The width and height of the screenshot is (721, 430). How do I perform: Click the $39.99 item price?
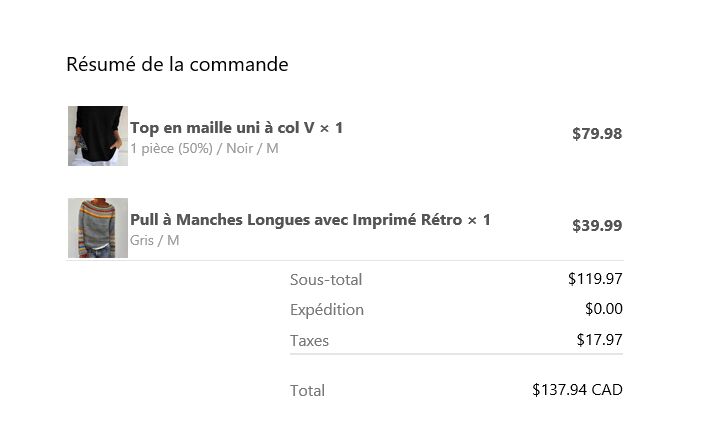tap(597, 225)
